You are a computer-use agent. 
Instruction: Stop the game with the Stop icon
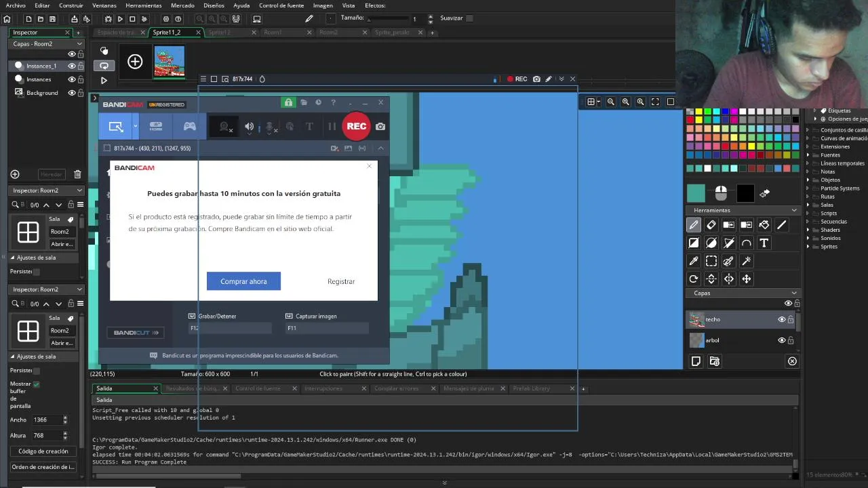pyautogui.click(x=132, y=19)
